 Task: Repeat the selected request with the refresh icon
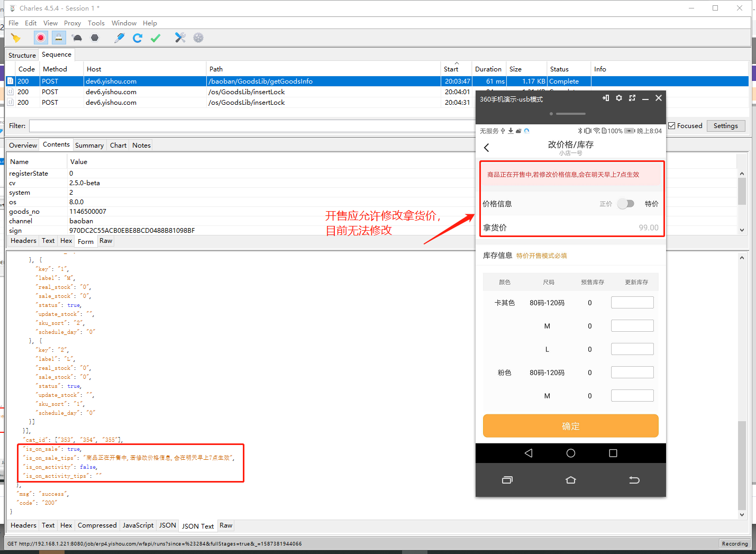coord(138,38)
